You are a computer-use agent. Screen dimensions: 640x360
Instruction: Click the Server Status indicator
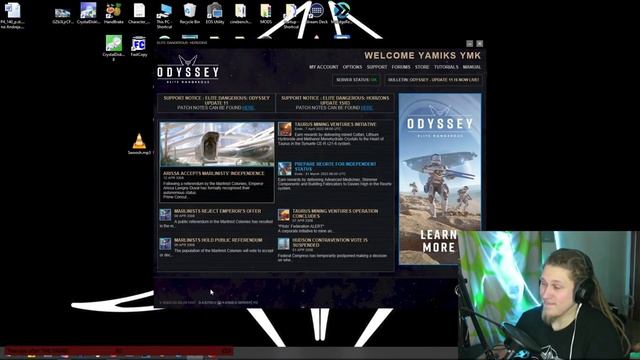point(356,80)
